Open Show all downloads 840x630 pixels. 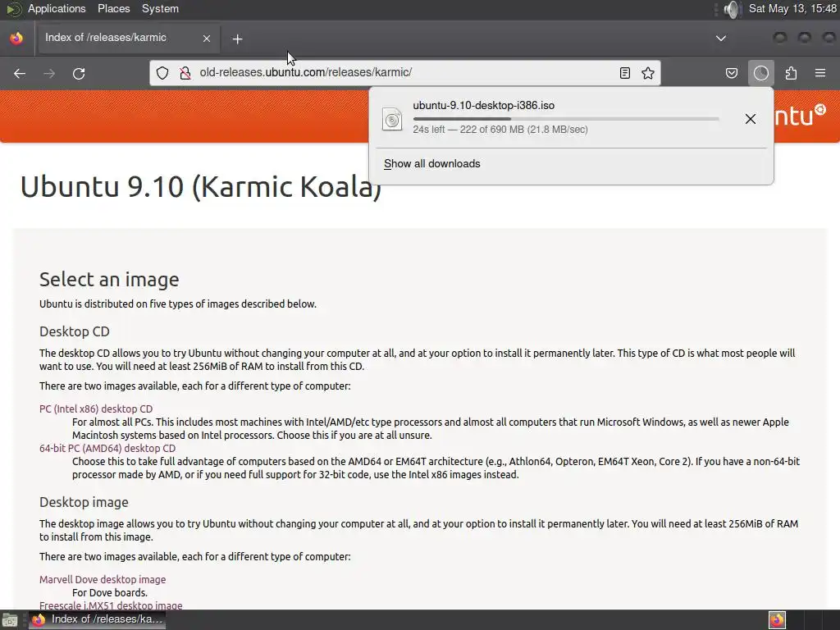[431, 164]
